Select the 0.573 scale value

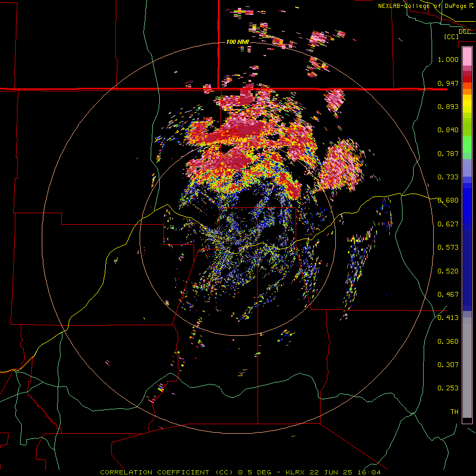point(448,248)
